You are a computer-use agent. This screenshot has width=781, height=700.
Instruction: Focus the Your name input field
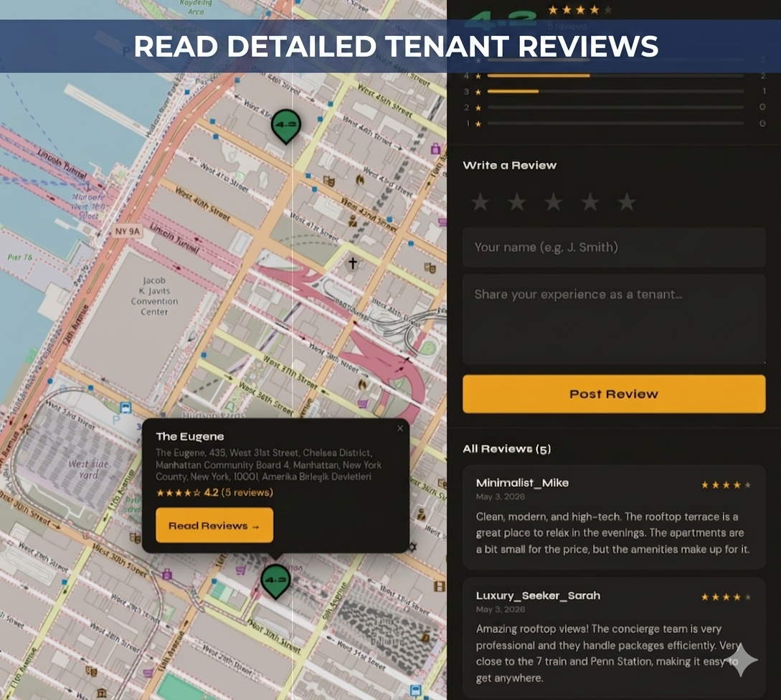(x=614, y=247)
